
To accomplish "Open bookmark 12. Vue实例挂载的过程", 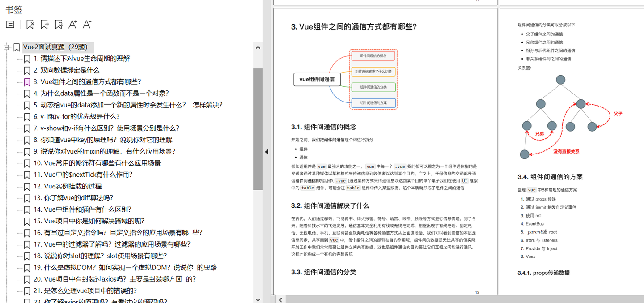I will click(68, 187).
